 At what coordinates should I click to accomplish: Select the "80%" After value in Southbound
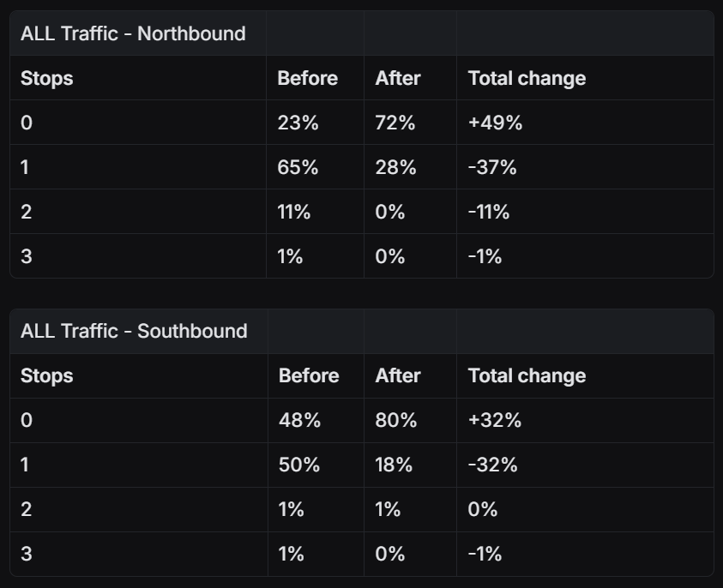click(396, 420)
